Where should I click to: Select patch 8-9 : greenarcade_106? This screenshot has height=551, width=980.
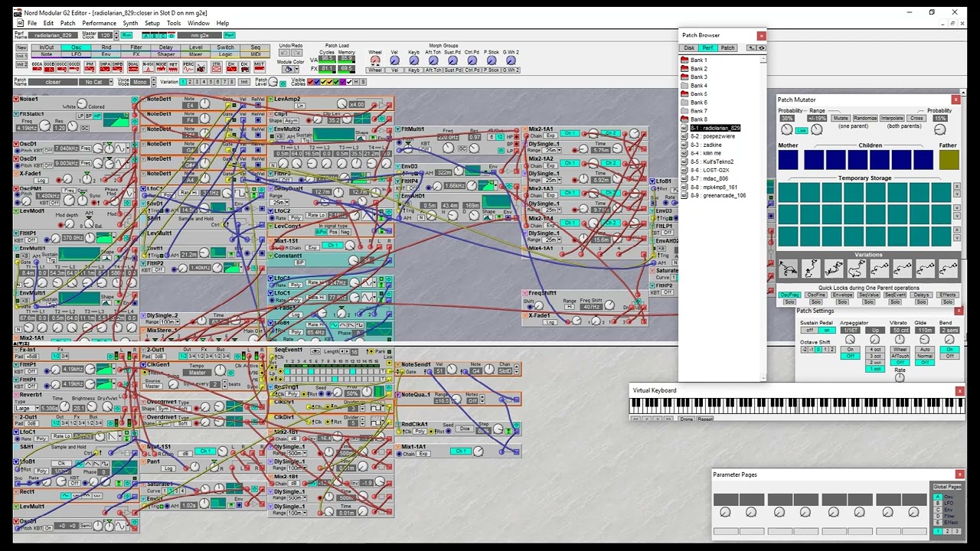[717, 195]
